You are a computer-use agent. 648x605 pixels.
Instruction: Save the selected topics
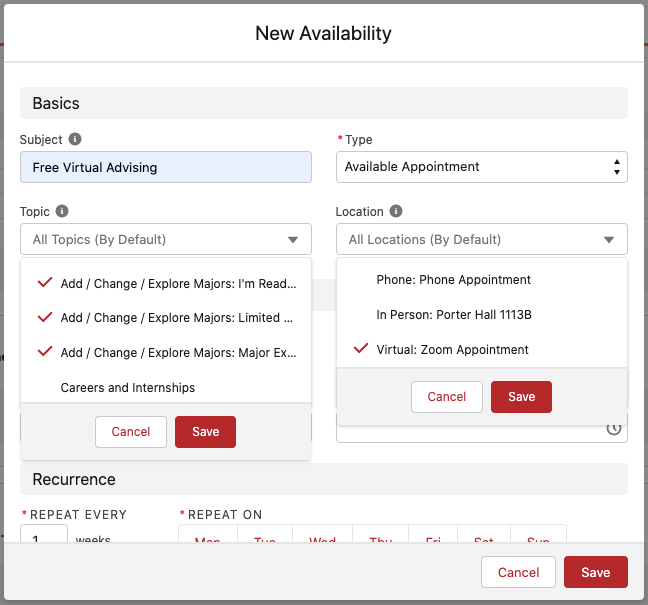point(205,432)
